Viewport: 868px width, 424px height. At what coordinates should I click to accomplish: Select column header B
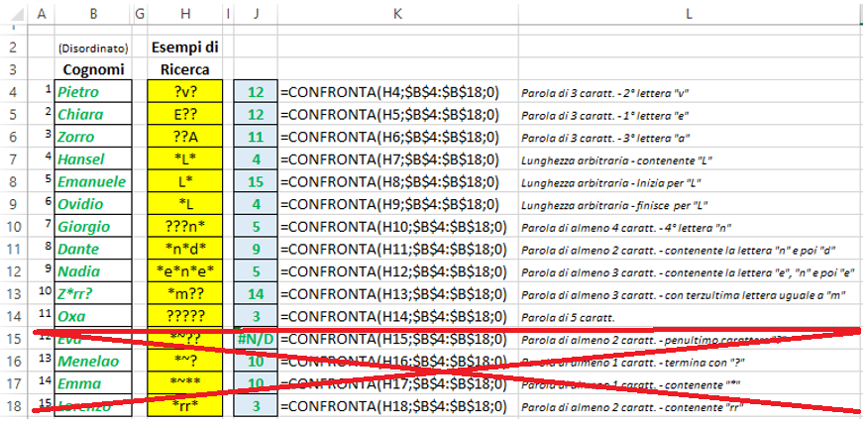pos(93,14)
